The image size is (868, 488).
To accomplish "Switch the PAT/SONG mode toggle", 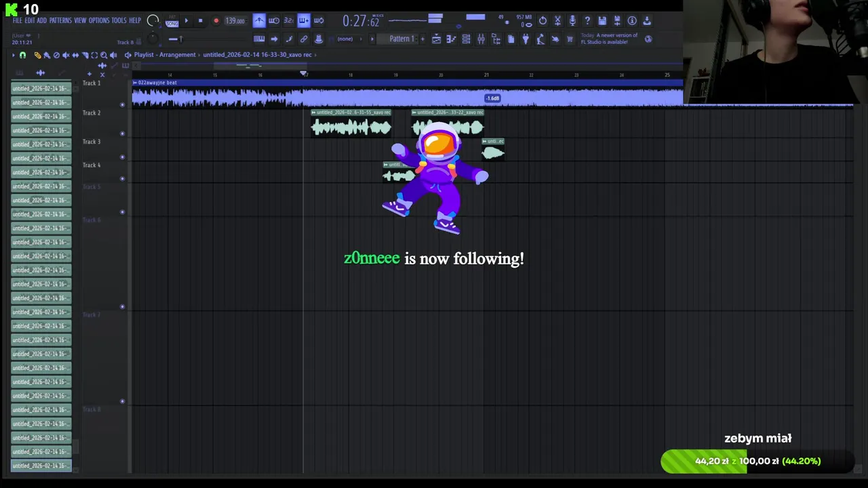I will [172, 21].
